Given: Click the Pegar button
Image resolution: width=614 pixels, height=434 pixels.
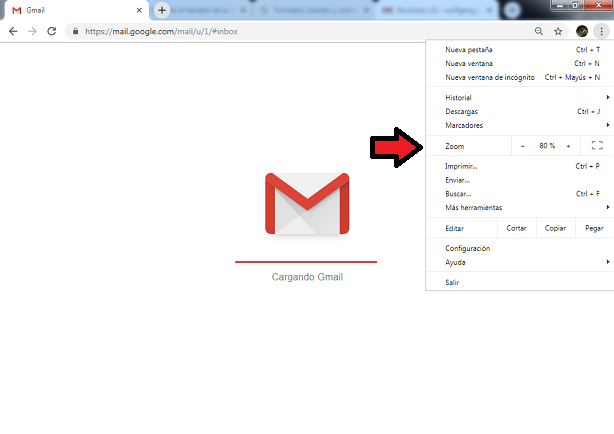Looking at the screenshot, I should (594, 228).
